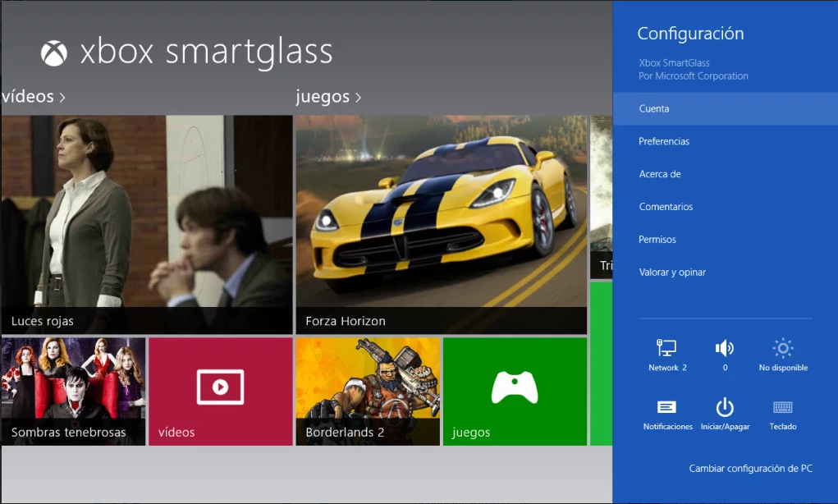Image resolution: width=838 pixels, height=504 pixels.
Task: Expand the vídeos section chevron
Action: click(x=62, y=98)
